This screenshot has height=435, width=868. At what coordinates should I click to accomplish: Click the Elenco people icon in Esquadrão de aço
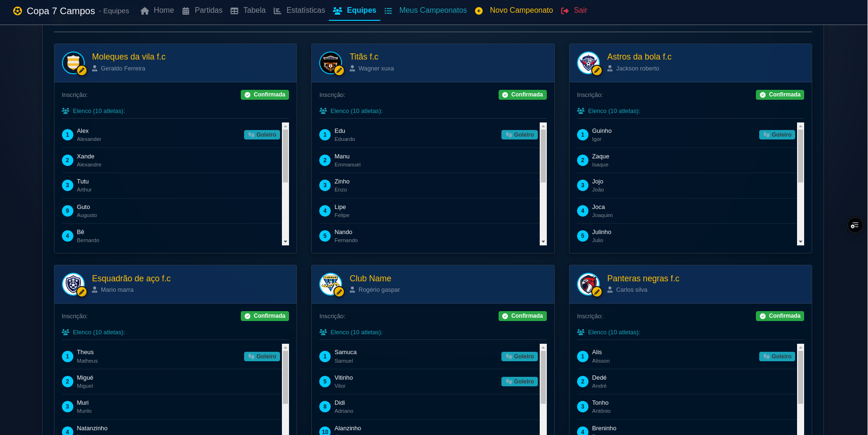[x=65, y=332]
